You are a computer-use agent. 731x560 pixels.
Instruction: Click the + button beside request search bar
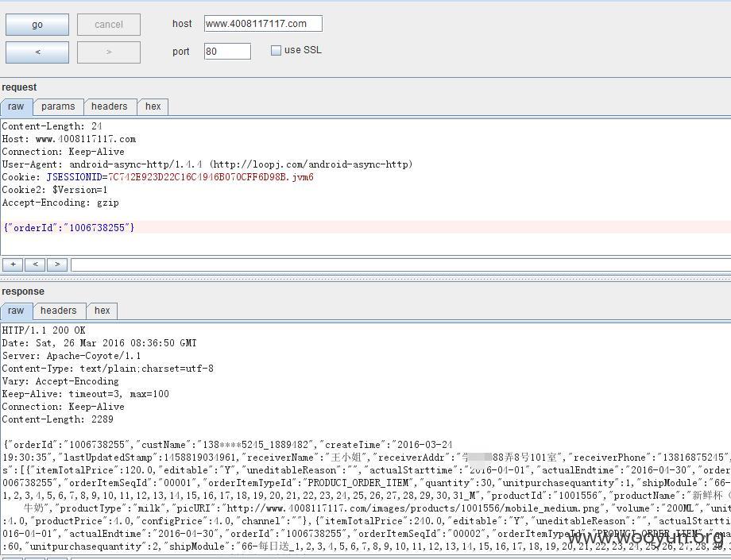coord(13,265)
